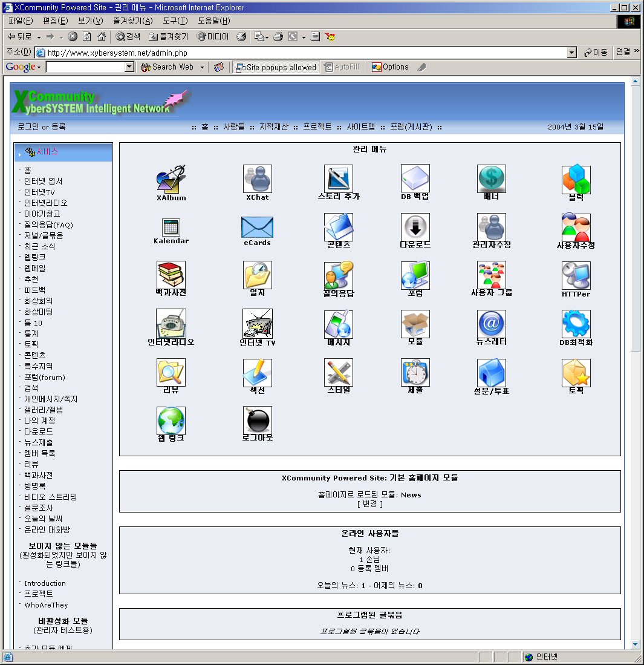The height and width of the screenshot is (665, 644).
Task: Open the XChat admin icon
Action: [257, 179]
